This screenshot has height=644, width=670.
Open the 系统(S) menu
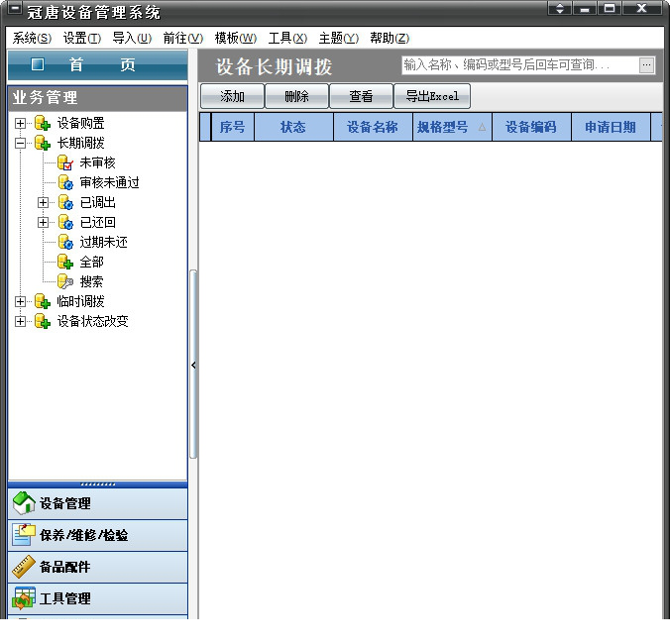[x=32, y=38]
